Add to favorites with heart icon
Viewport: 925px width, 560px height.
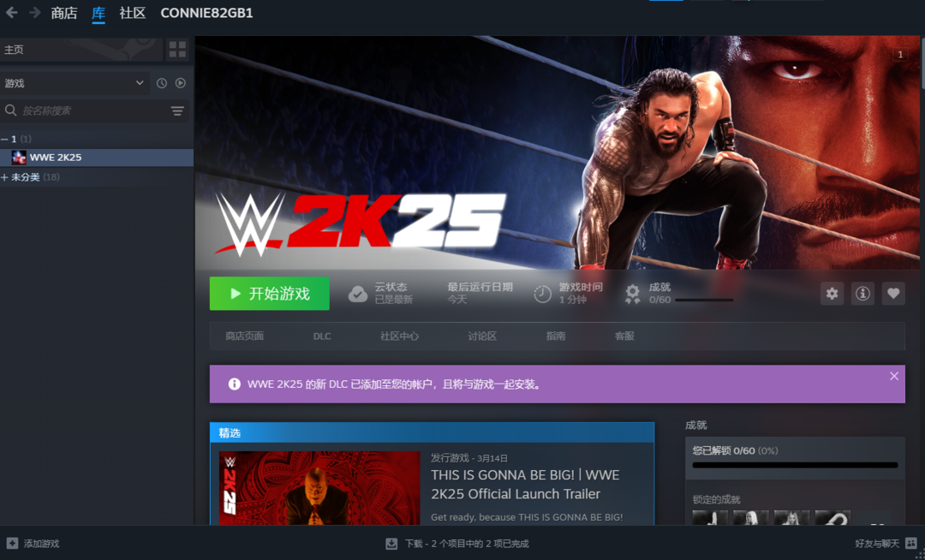[x=893, y=294]
